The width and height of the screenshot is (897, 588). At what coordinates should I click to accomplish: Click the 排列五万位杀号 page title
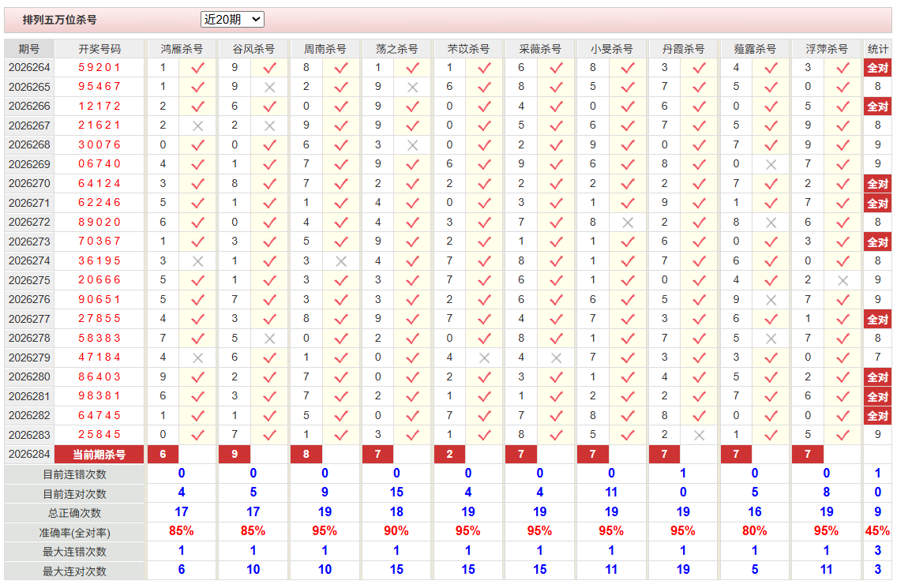tap(59, 20)
